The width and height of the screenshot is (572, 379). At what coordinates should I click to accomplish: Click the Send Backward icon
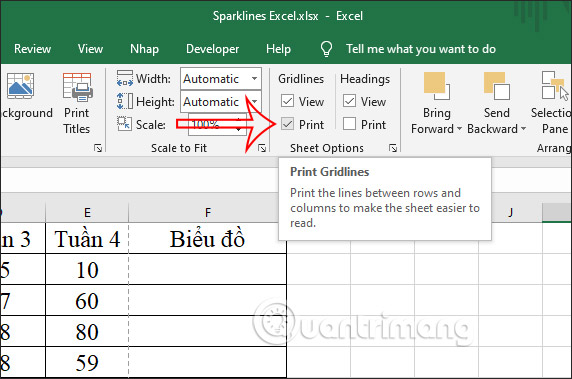click(496, 86)
